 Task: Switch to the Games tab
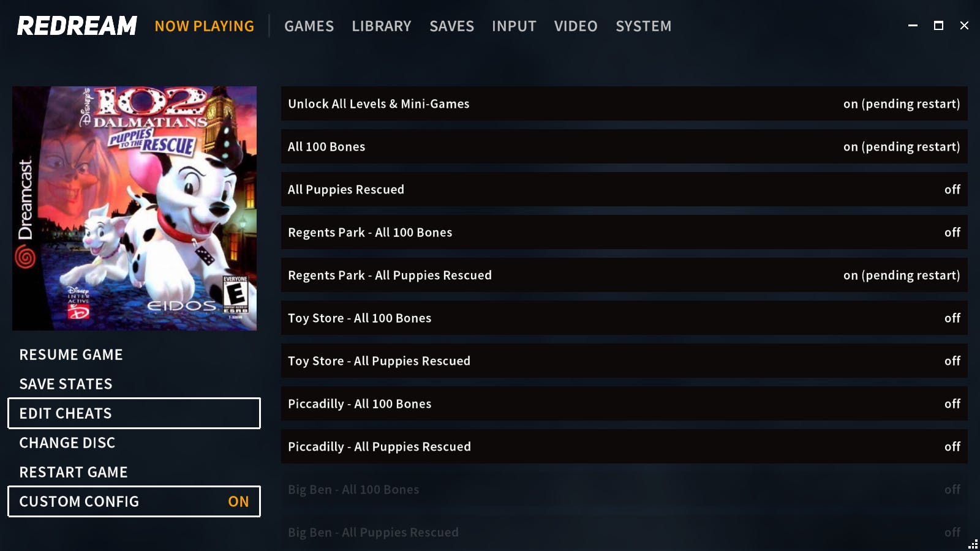point(309,26)
